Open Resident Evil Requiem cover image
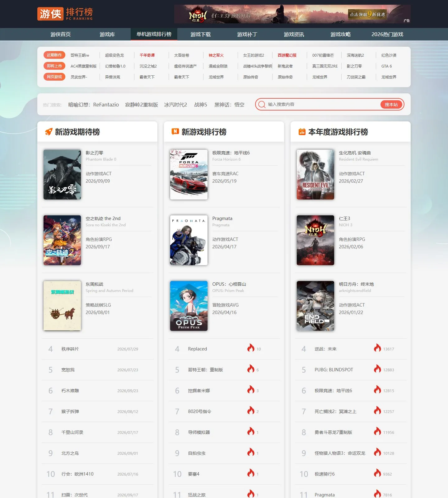This screenshot has height=498, width=448. point(315,175)
